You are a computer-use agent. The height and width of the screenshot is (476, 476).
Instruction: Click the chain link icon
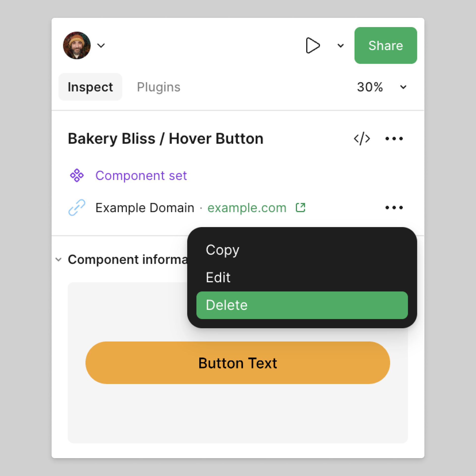[77, 208]
